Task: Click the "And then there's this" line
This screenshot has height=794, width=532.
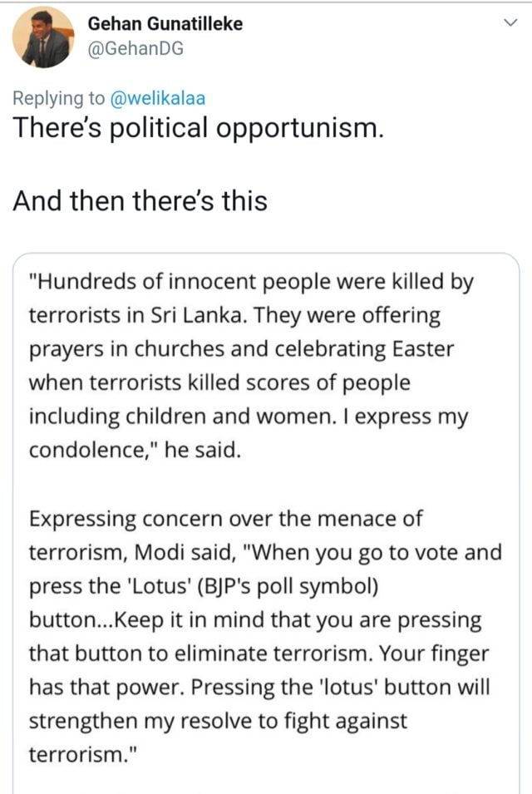Action: click(x=140, y=200)
